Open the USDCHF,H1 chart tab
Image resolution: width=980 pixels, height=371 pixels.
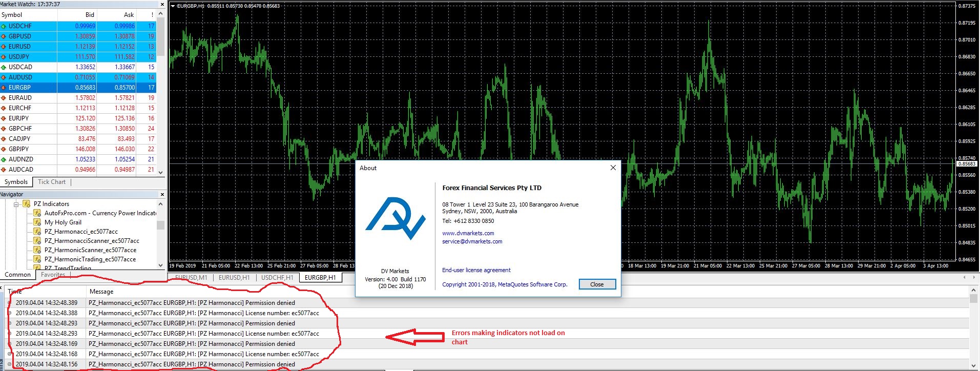[277, 278]
